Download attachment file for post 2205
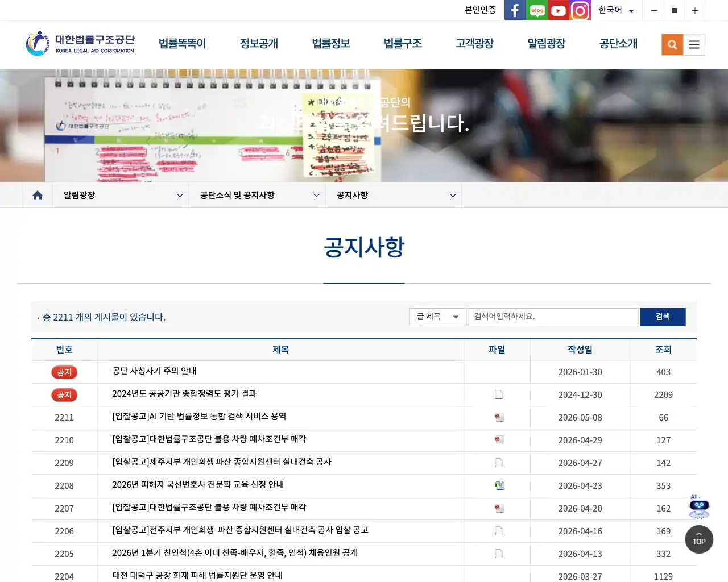728x582 pixels. coord(499,554)
